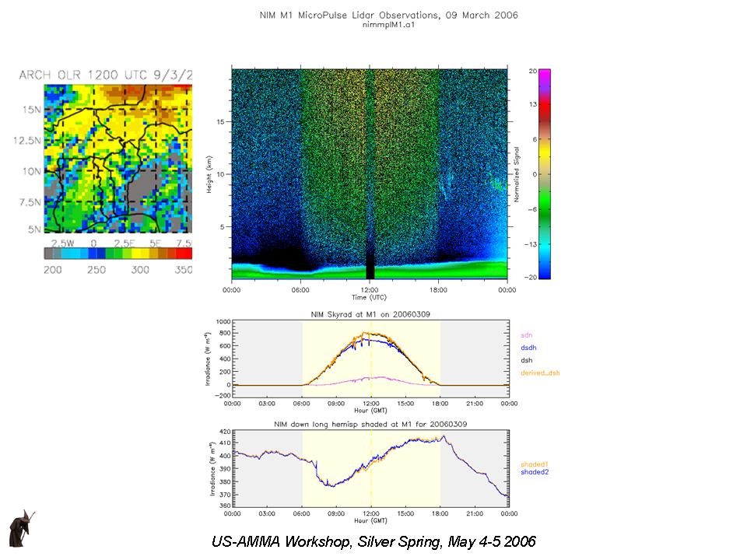Click the Skyrad plot's 'Hour (GMT)' axis label
Screen dimensions: 747x560
tap(370, 411)
